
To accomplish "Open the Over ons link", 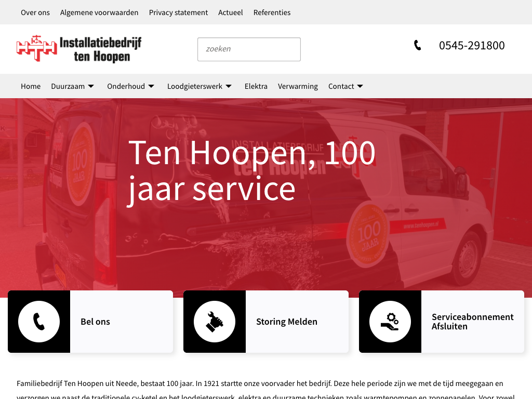I will pyautogui.click(x=35, y=12).
